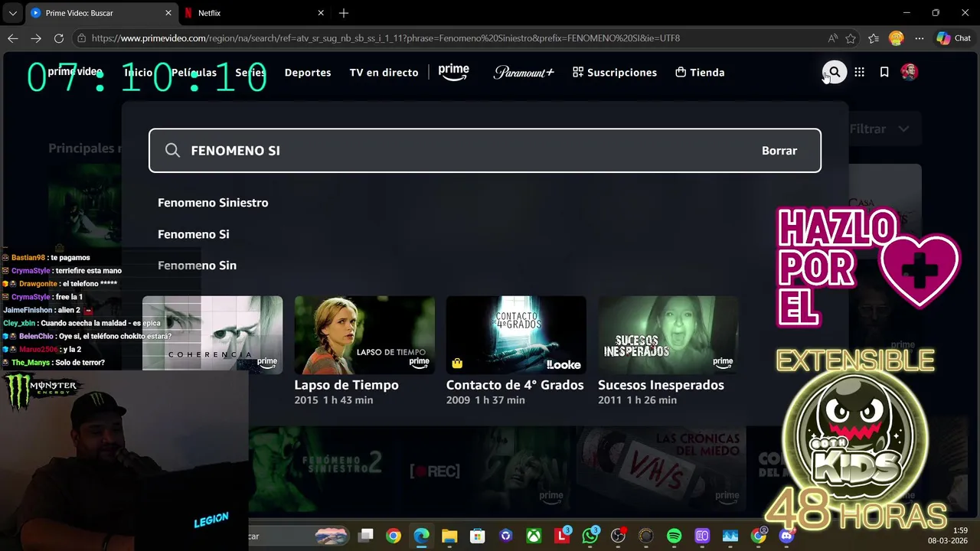The width and height of the screenshot is (980, 551).
Task: Open Suscripciones menu item
Action: (x=614, y=73)
